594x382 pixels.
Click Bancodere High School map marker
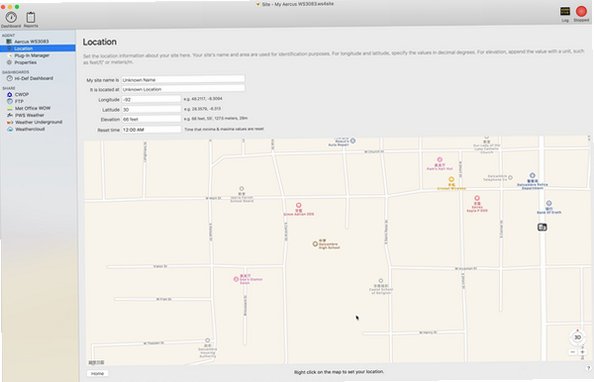click(x=315, y=244)
